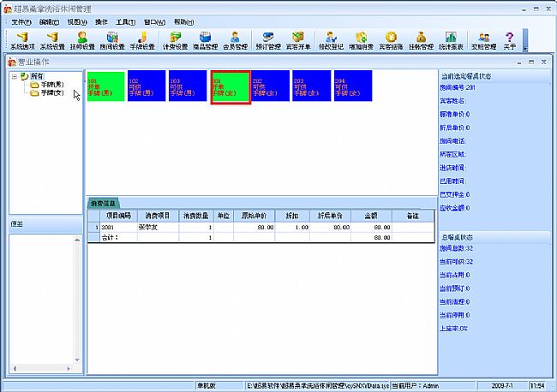This screenshot has height=392, width=557.
Task: Click the 项目编码 column header
Action: pos(118,216)
